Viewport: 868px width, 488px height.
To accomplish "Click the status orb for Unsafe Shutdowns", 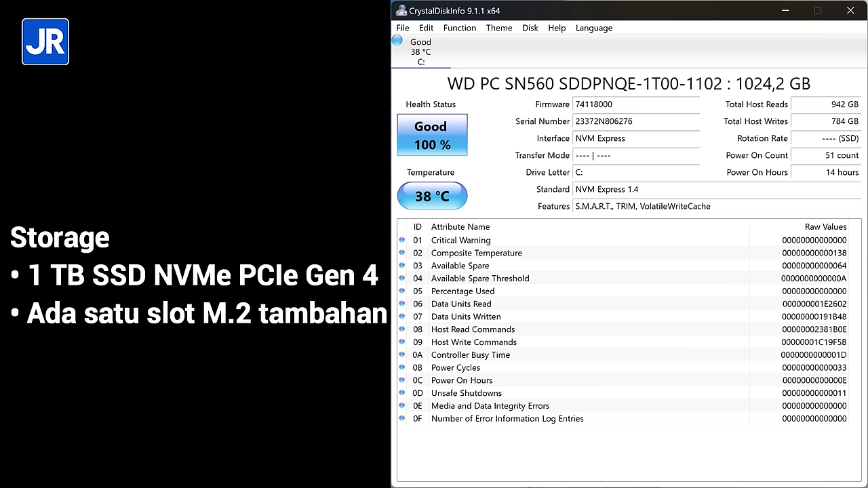I will click(402, 393).
